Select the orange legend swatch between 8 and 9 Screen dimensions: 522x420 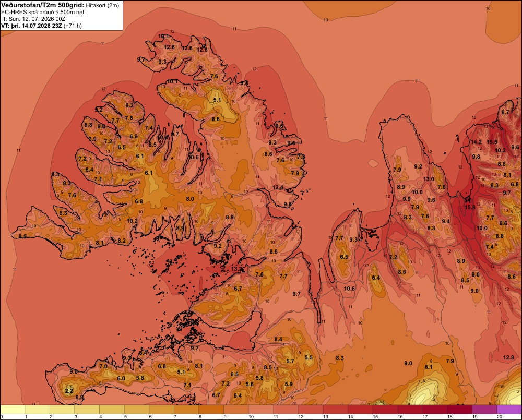(211, 410)
